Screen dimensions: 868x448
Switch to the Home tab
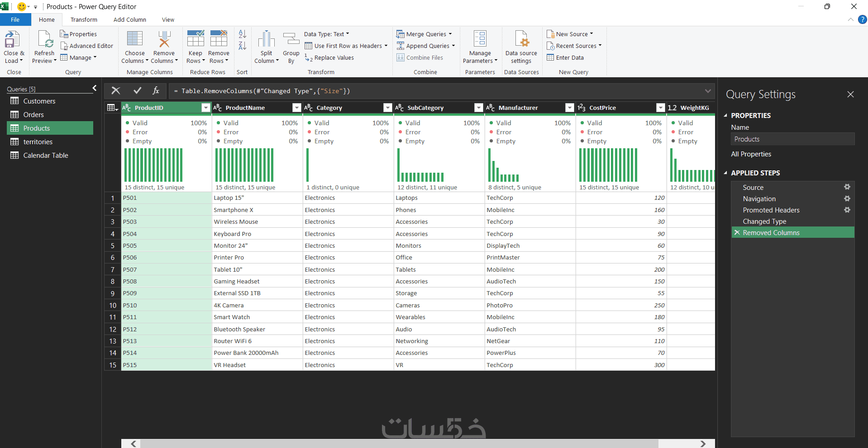(x=47, y=19)
